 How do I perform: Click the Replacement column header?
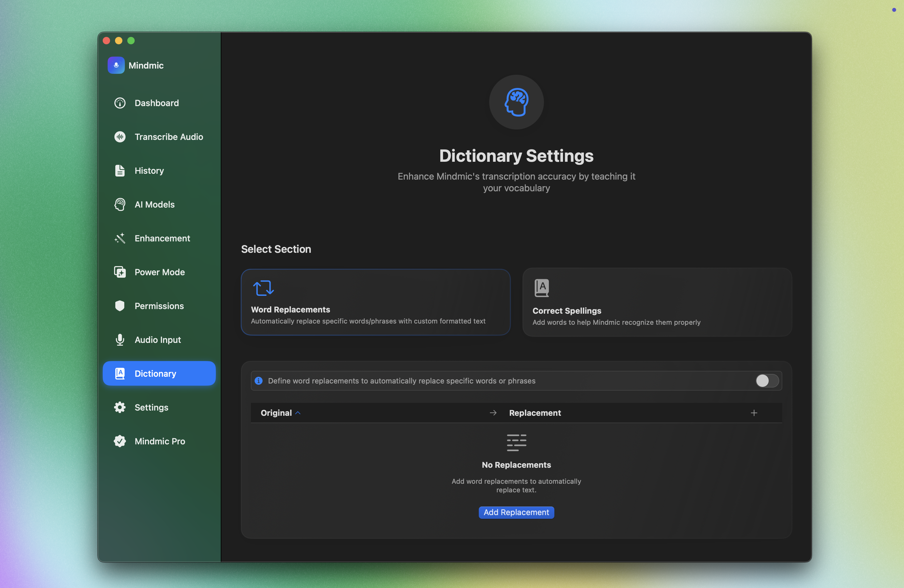click(x=534, y=413)
